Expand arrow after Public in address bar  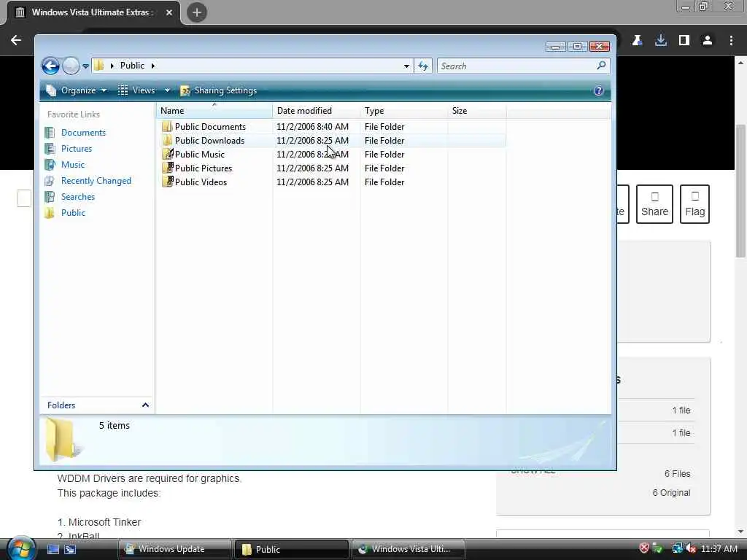coord(153,66)
